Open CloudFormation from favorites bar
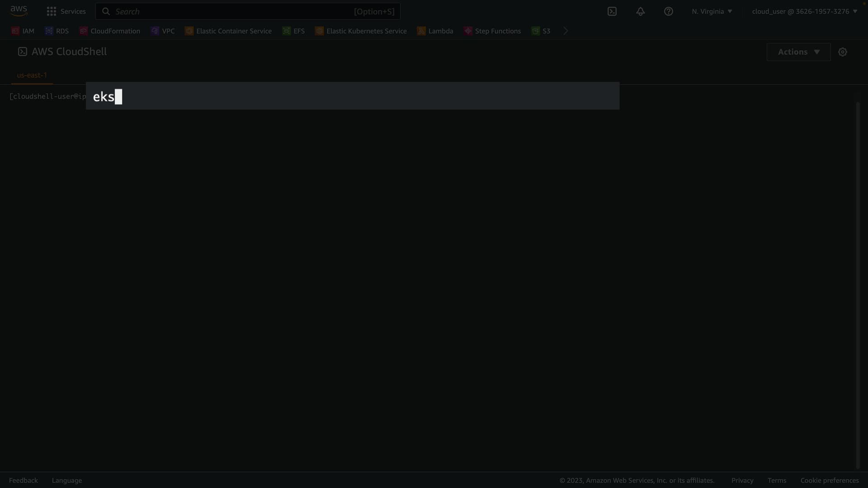 [x=110, y=31]
